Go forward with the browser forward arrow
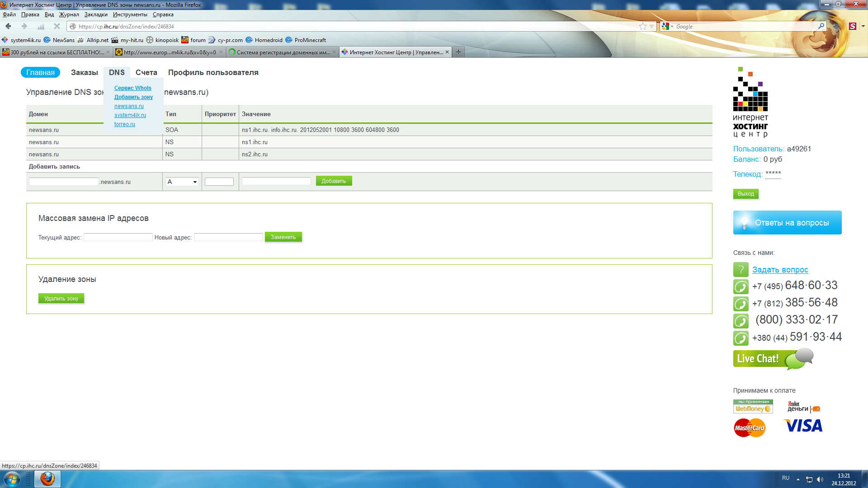 (x=24, y=26)
